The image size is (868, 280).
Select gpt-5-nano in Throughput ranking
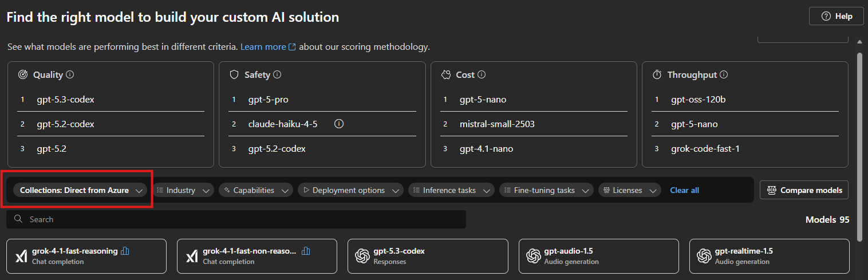[x=694, y=124]
